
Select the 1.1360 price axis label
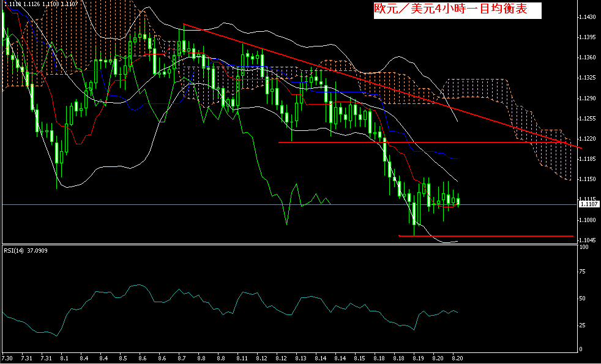click(x=588, y=58)
